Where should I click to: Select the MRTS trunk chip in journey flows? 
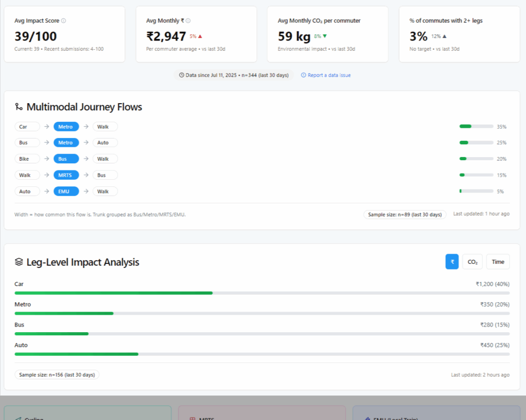[66, 175]
